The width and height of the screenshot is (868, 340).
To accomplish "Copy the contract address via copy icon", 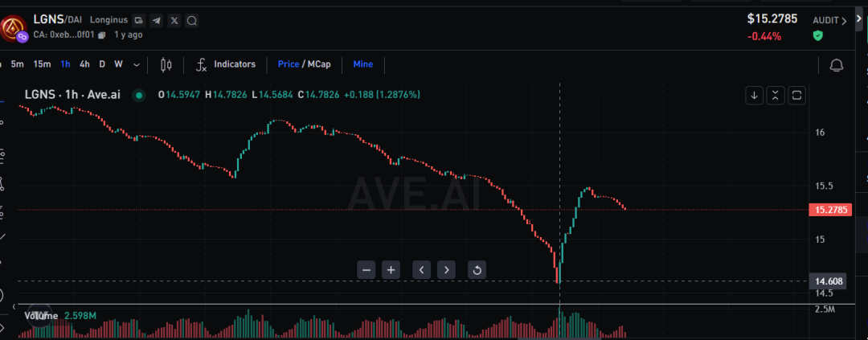I will point(102,35).
